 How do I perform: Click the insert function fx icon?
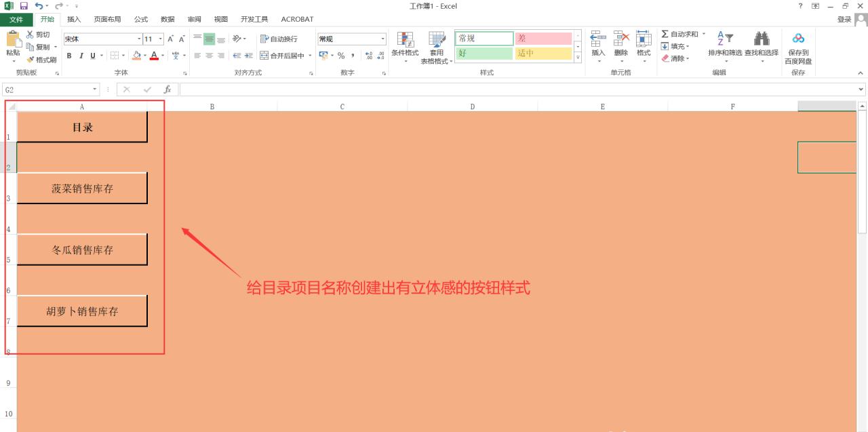(167, 90)
